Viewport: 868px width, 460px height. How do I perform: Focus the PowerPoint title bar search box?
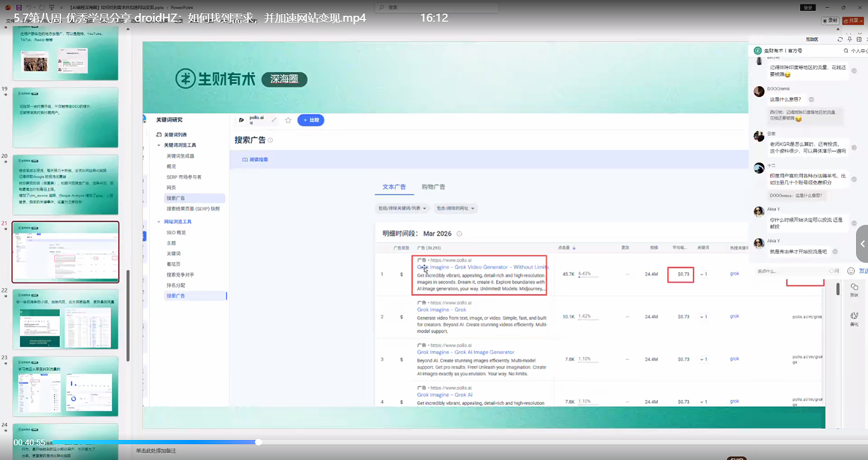pos(436,8)
